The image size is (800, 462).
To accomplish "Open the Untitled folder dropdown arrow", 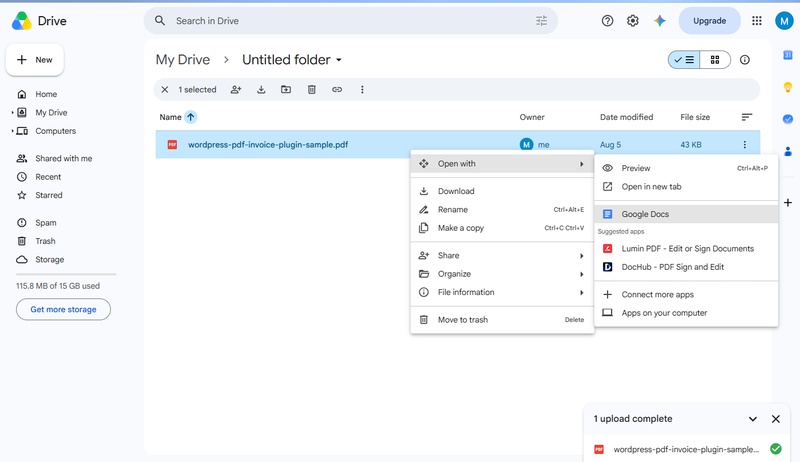I will 339,60.
